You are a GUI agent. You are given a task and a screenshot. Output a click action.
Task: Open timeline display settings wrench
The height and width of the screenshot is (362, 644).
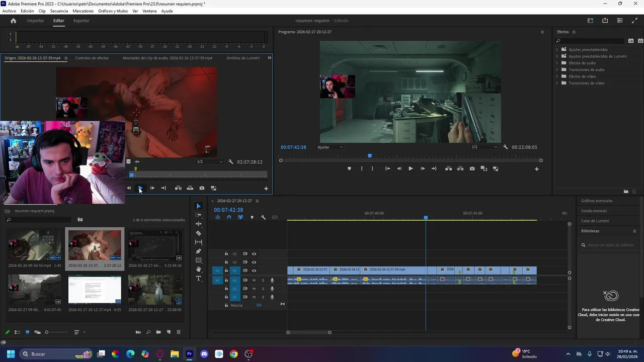[x=263, y=218]
